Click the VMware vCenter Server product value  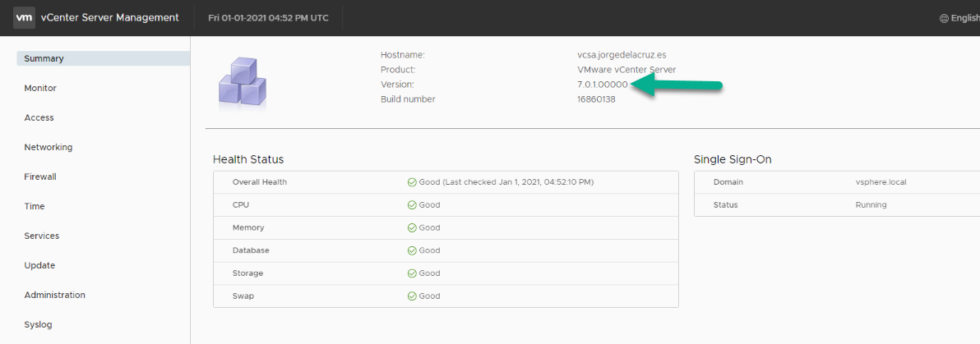tap(626, 70)
